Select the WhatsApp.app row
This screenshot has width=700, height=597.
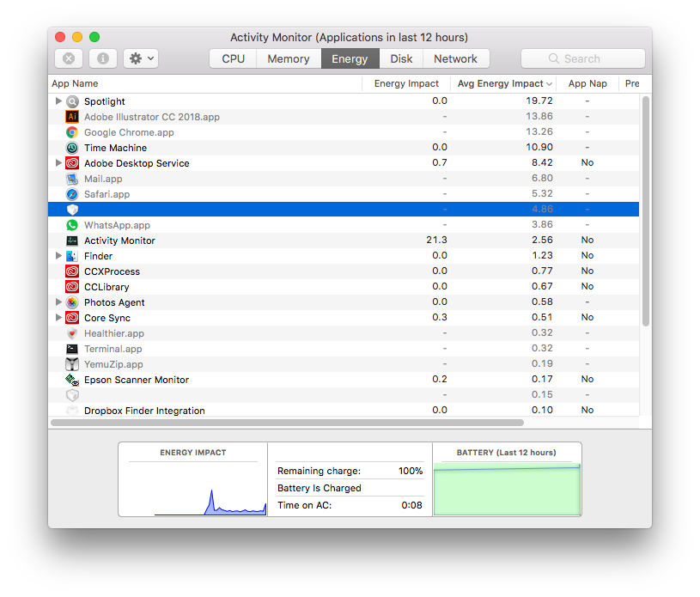pos(344,225)
